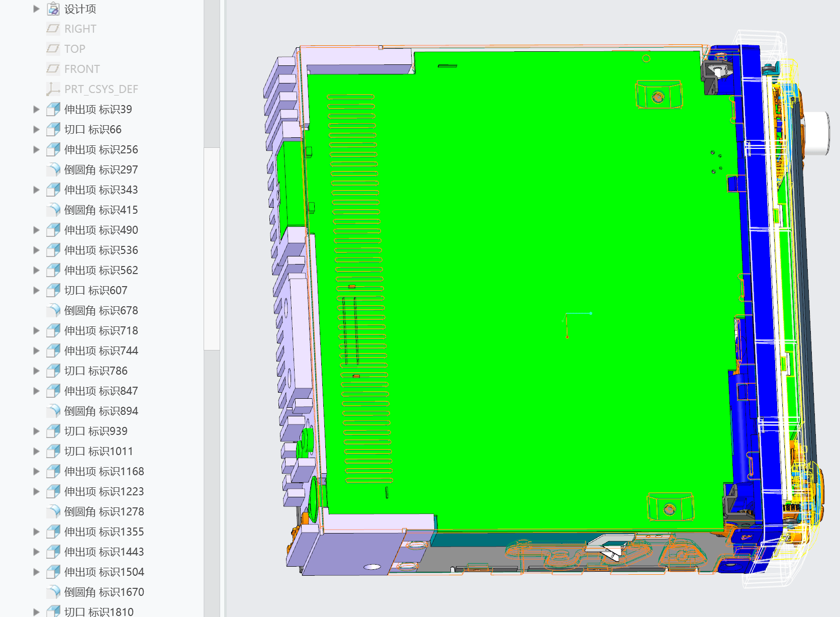This screenshot has height=617, width=840.
Task: Expand the 设计项 tree node
Action: pyautogui.click(x=36, y=9)
